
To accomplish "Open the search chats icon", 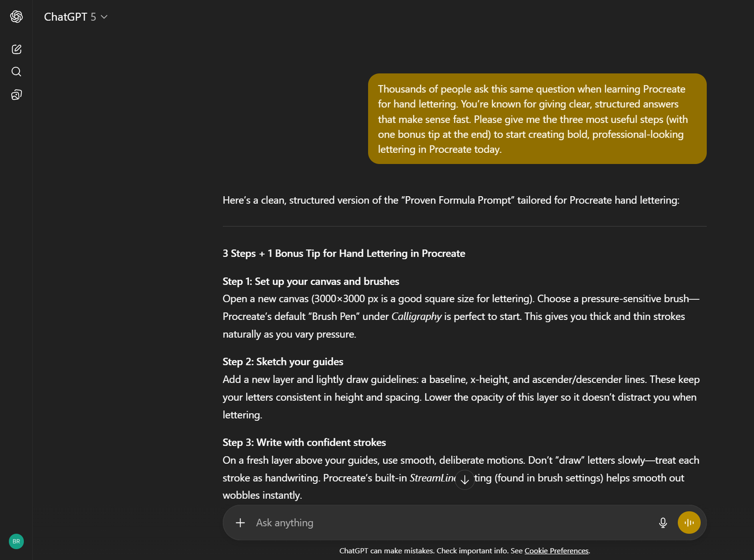I will pos(16,72).
